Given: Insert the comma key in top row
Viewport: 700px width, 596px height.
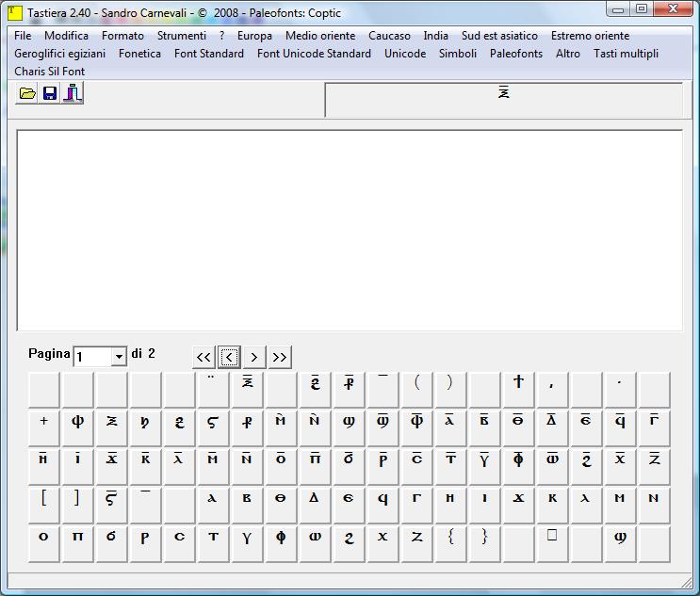Looking at the screenshot, I should [552, 390].
